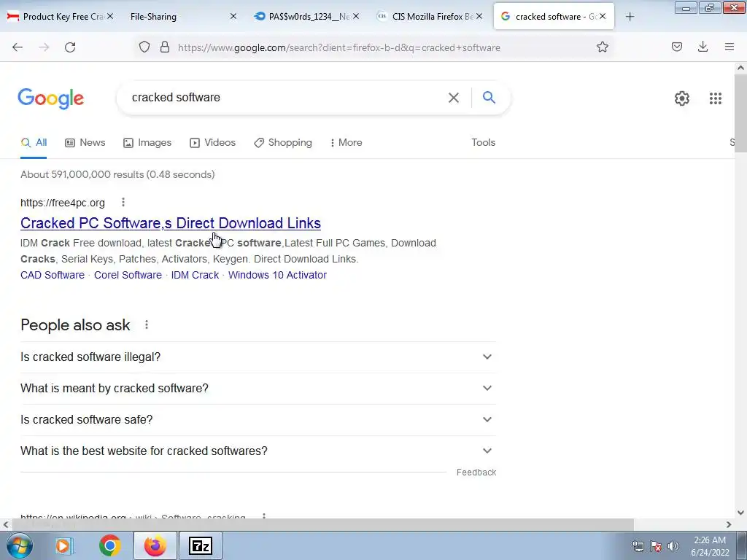Viewport: 747px width, 560px height.
Task: Clear the Google search box
Action: click(x=454, y=98)
